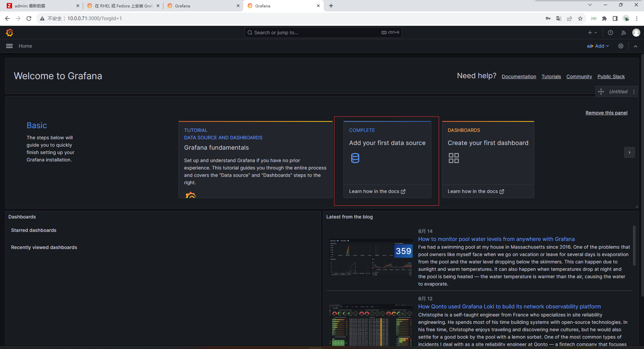
Task: Click the blog panel scrollbar
Action: (634, 246)
